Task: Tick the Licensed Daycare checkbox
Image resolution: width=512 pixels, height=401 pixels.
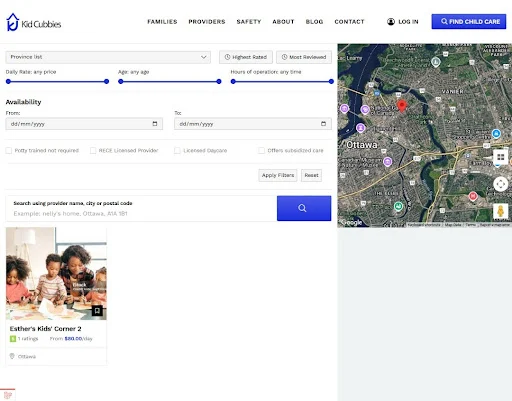Action: (x=177, y=150)
